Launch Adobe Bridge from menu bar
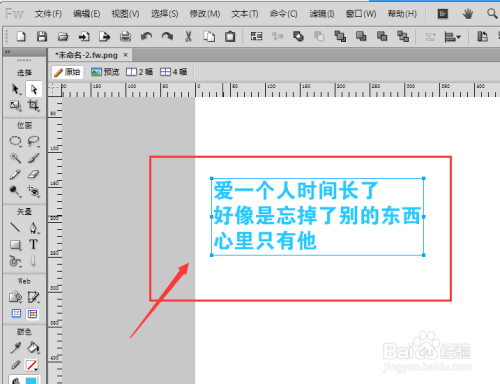This screenshot has width=500, height=384. pos(443,14)
